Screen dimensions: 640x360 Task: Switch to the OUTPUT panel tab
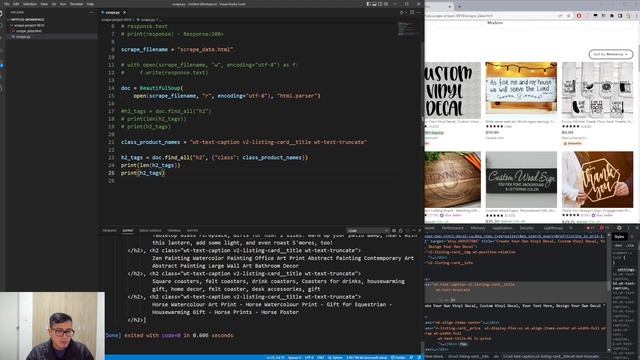pos(128,231)
